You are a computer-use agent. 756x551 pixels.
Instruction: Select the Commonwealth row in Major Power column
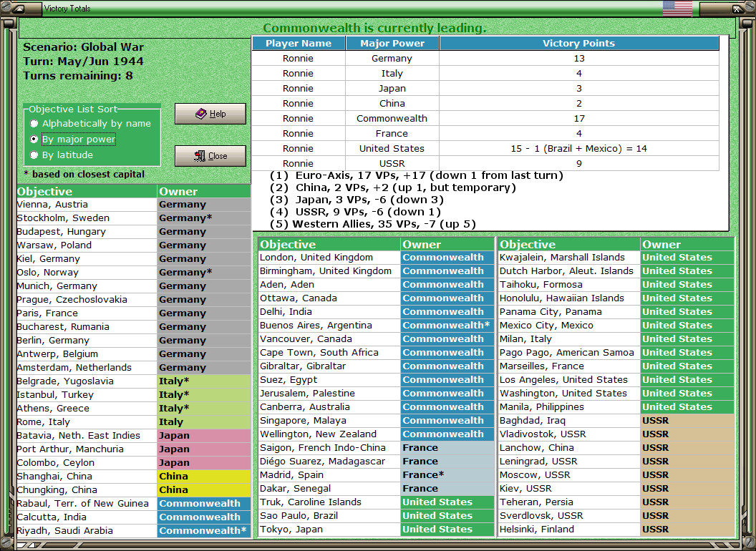click(x=392, y=119)
